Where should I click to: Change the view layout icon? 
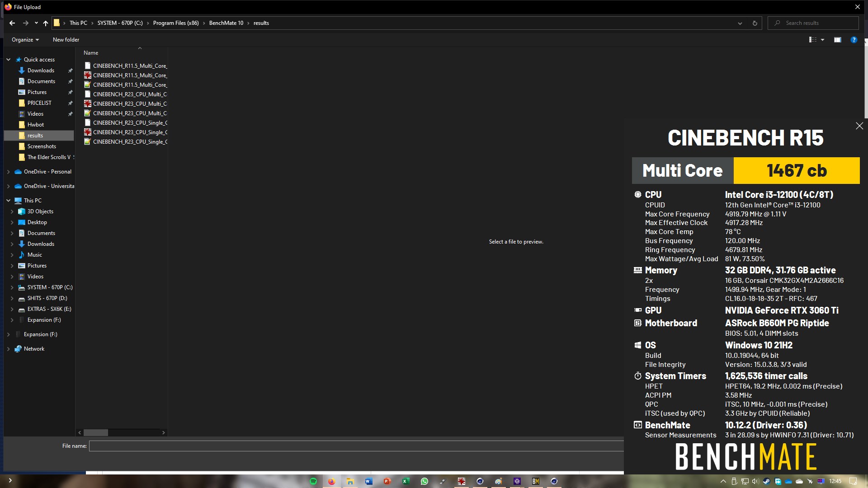click(x=812, y=40)
